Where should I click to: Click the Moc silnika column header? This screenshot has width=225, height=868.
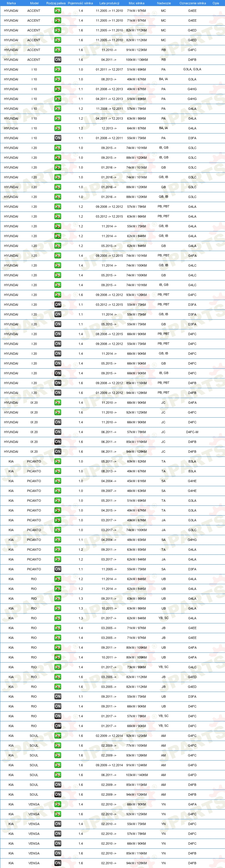137,3
